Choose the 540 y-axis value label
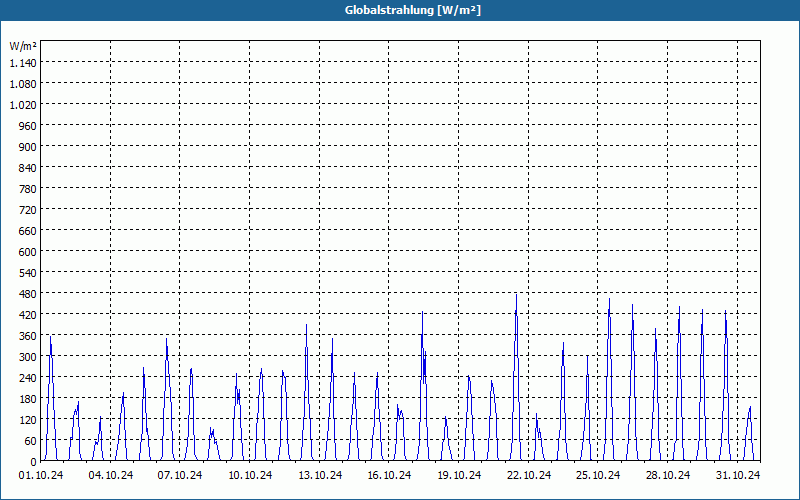The image size is (800, 500). (28, 272)
